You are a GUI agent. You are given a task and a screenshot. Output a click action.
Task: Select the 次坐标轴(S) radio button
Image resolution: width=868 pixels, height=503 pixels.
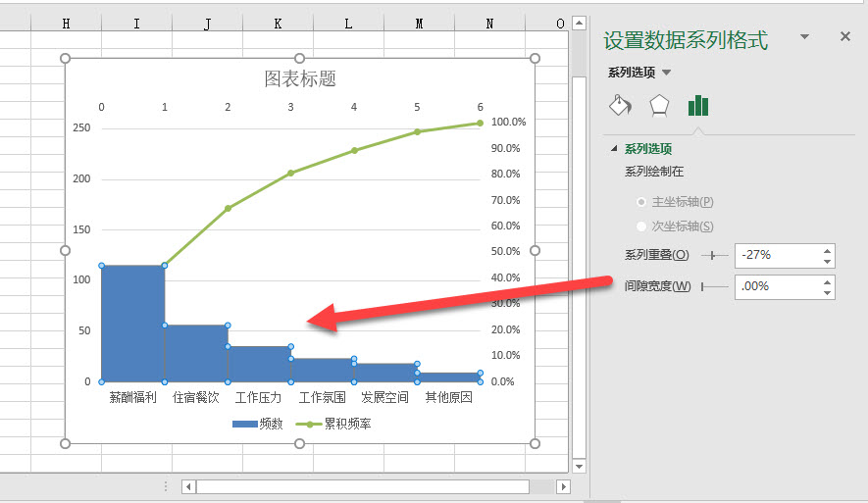click(641, 226)
